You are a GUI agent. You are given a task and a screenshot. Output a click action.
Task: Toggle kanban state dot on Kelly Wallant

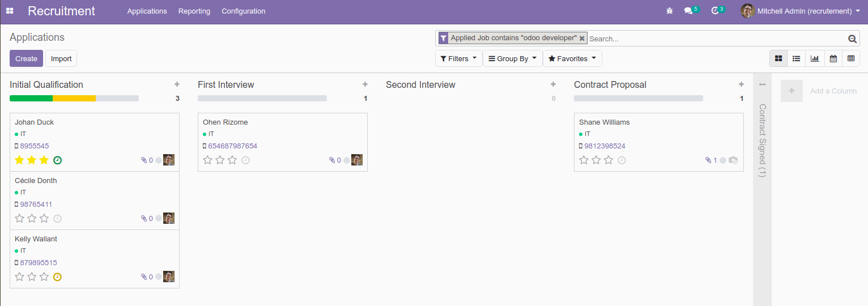pos(159,277)
